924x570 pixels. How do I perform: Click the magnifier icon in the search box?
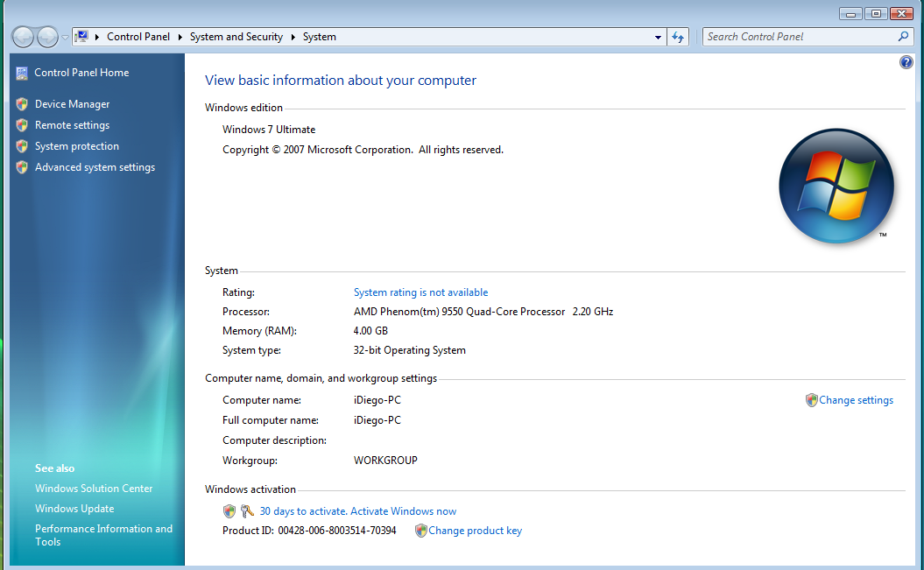click(904, 37)
